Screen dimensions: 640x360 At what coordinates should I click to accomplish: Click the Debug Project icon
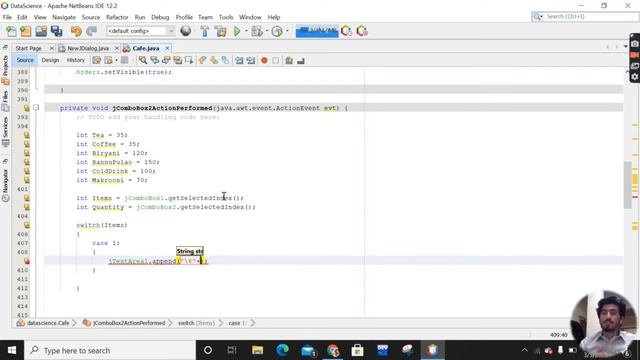[x=257, y=31]
